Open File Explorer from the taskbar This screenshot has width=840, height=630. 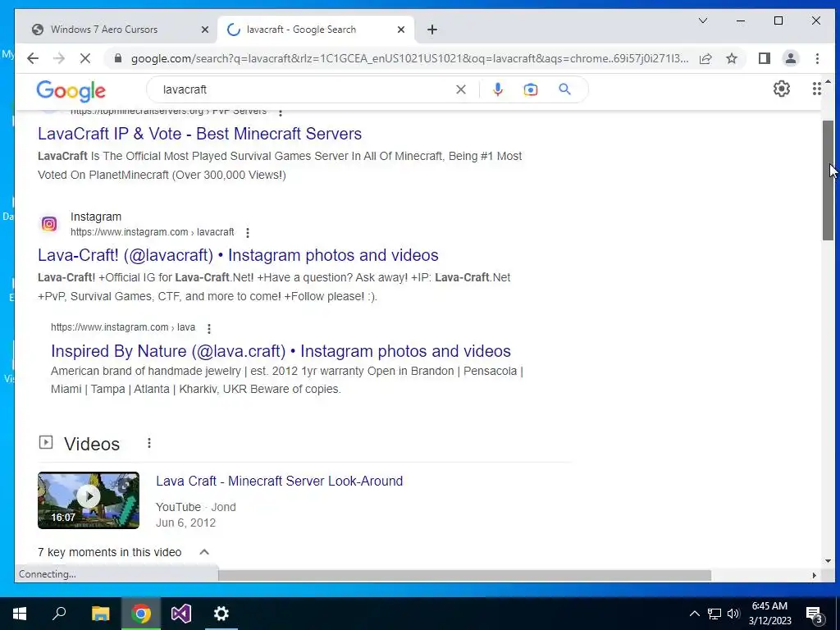point(100,614)
